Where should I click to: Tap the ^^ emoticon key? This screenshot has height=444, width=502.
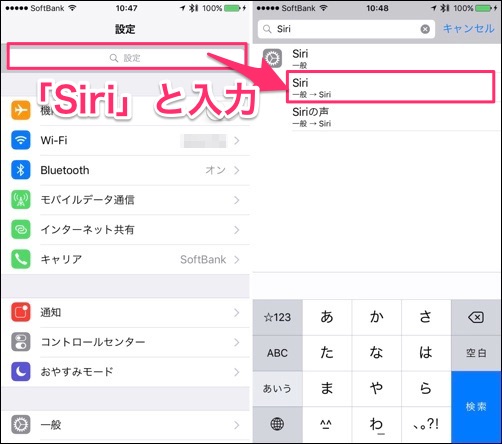pyautogui.click(x=327, y=424)
